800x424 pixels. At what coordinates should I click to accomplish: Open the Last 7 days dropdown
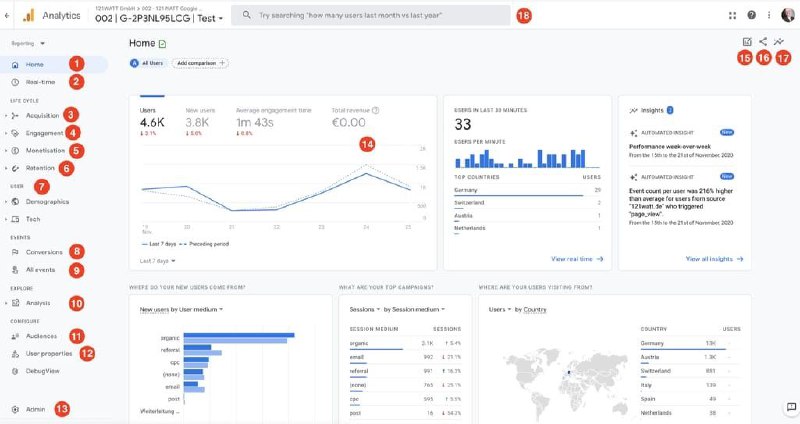[158, 261]
